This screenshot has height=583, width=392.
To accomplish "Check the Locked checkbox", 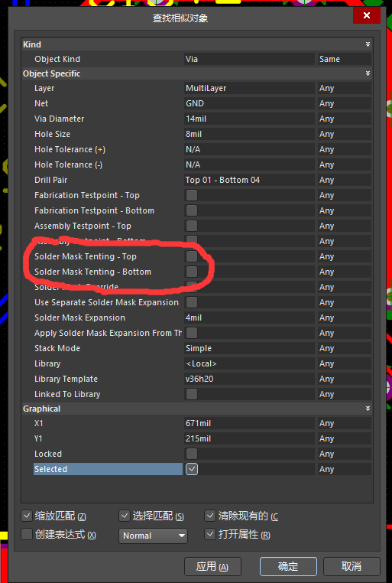I will tap(192, 454).
